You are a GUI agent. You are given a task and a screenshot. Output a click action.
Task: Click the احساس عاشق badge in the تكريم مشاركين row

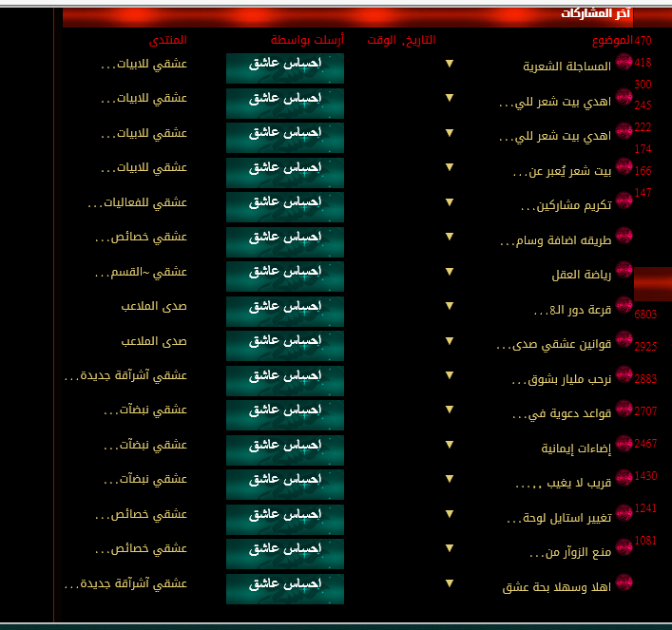click(x=285, y=207)
